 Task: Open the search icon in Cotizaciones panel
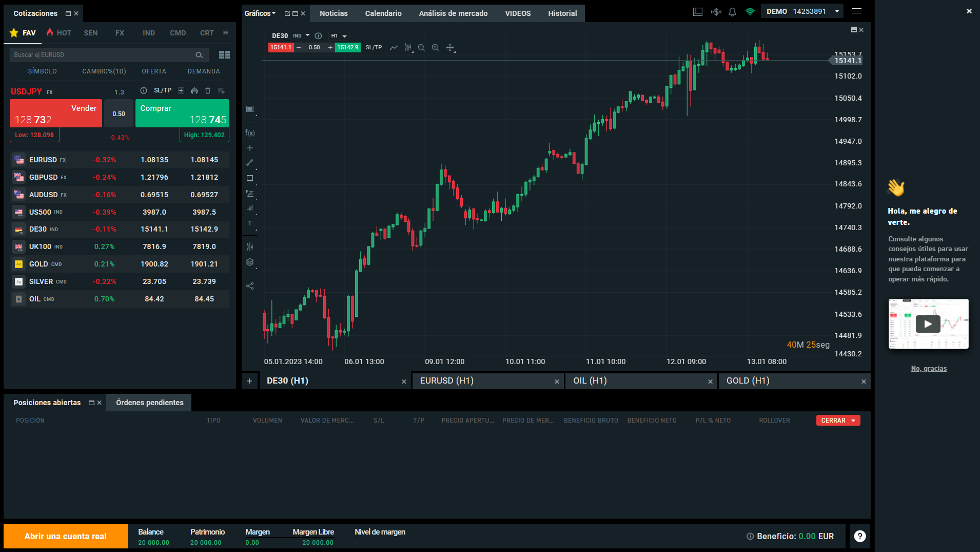click(199, 54)
